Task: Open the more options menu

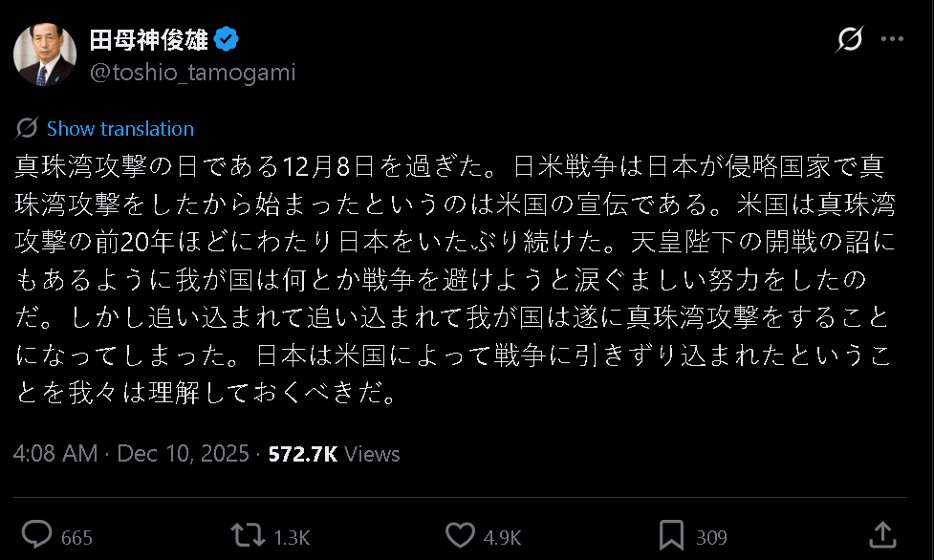Action: tap(891, 37)
